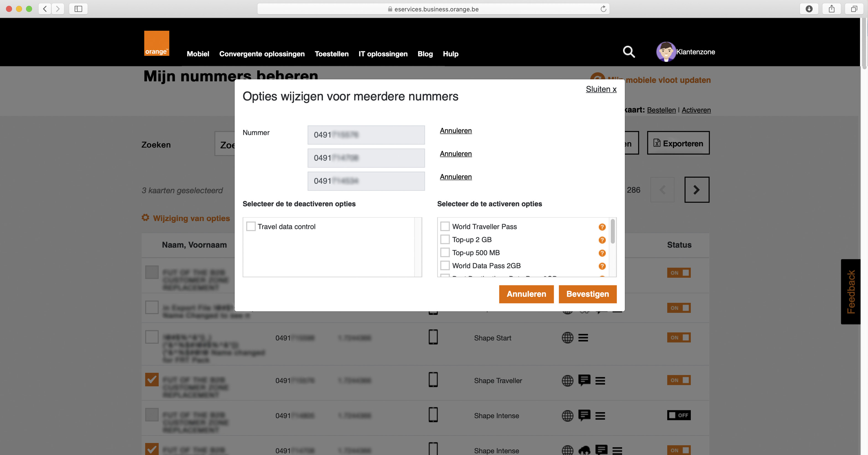Close the dialog via Sluiten x link

click(x=601, y=89)
